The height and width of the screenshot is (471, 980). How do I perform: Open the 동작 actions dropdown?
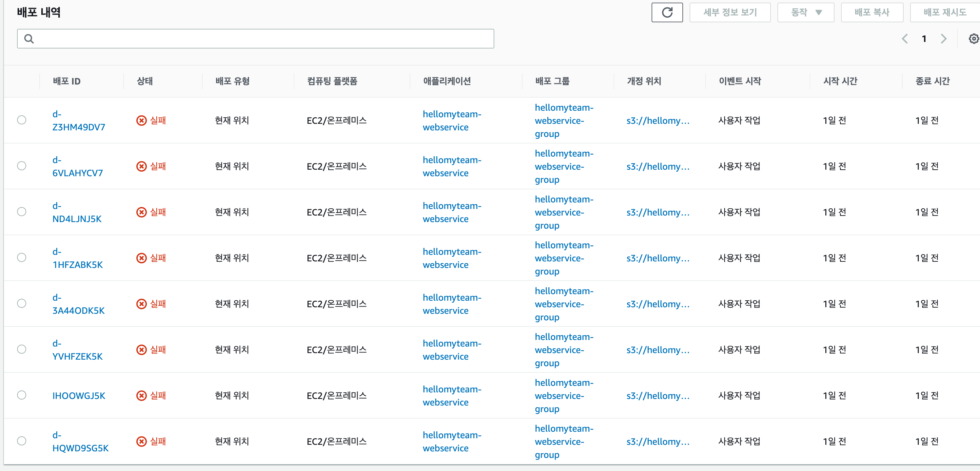click(805, 12)
